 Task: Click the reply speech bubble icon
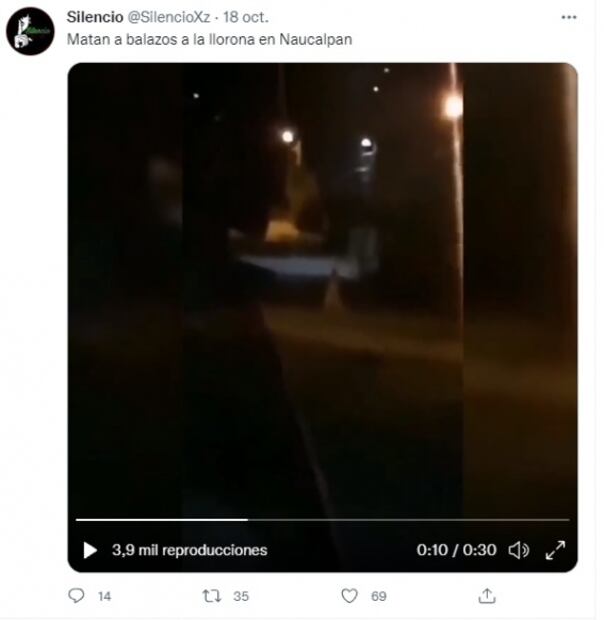coord(76,595)
